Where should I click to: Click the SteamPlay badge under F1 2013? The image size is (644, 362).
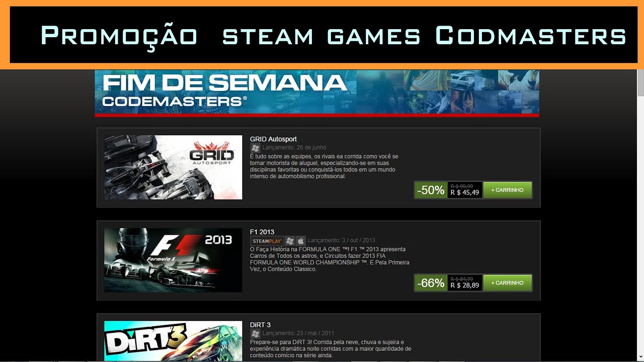(x=267, y=241)
